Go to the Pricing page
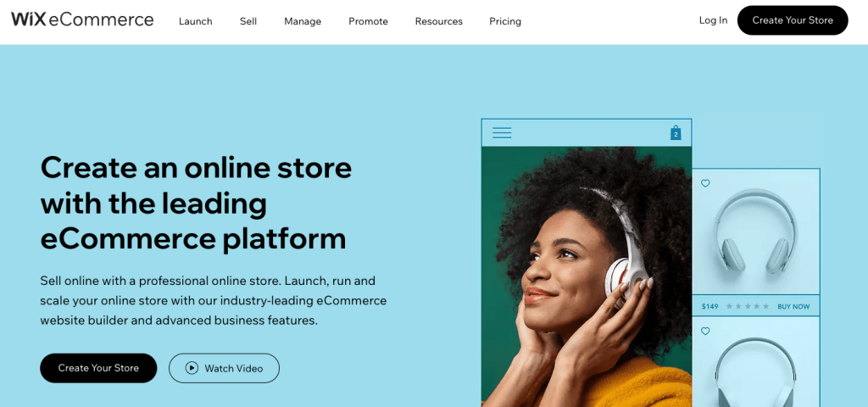The image size is (868, 407). coord(505,21)
